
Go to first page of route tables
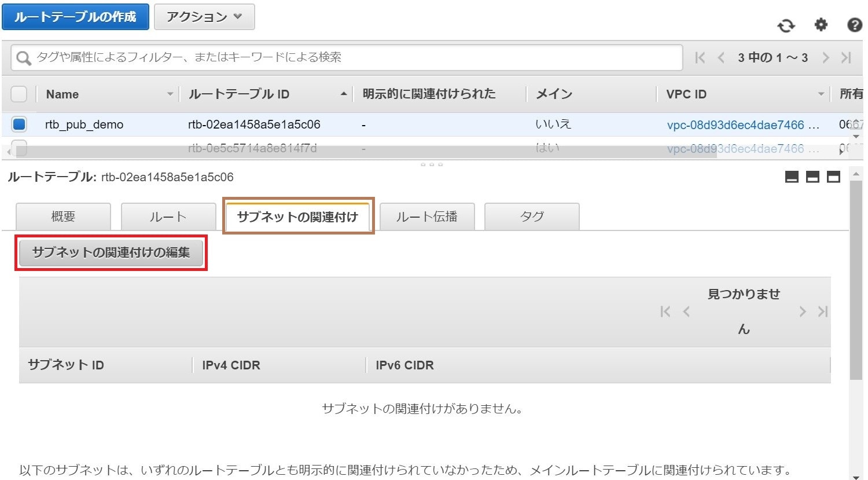point(700,57)
